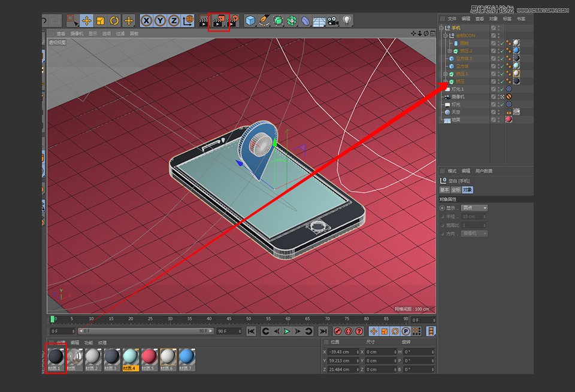The width and height of the screenshot is (575, 392).
Task: Click the render active view toolbar icon
Action: 202,21
